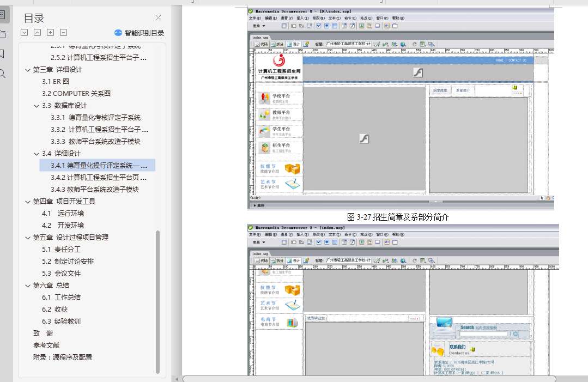Navigate to 5.3 会议文件

coord(61,274)
